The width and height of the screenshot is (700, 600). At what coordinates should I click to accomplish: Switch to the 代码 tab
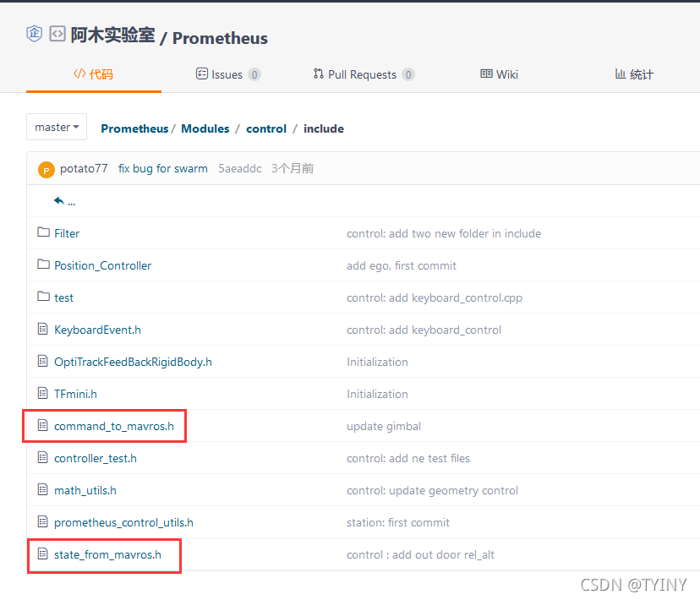coord(93,74)
